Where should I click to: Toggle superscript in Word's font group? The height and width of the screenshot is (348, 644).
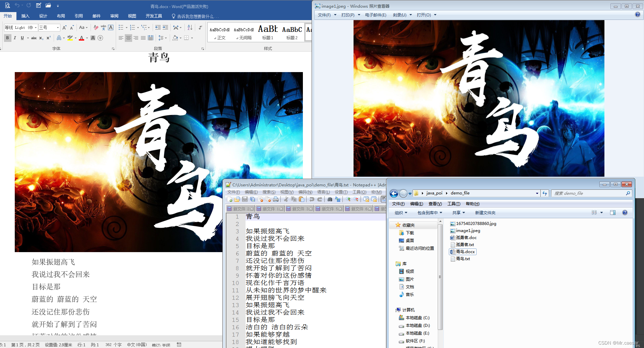pos(49,38)
